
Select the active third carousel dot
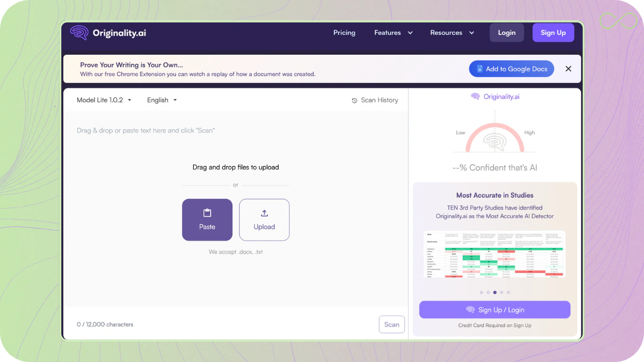coord(495,292)
